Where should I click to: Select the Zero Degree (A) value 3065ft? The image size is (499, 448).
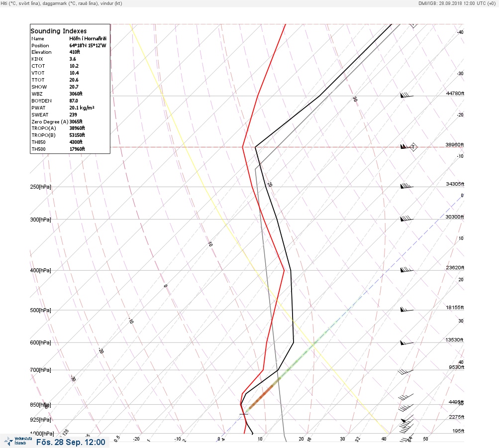tap(76, 121)
